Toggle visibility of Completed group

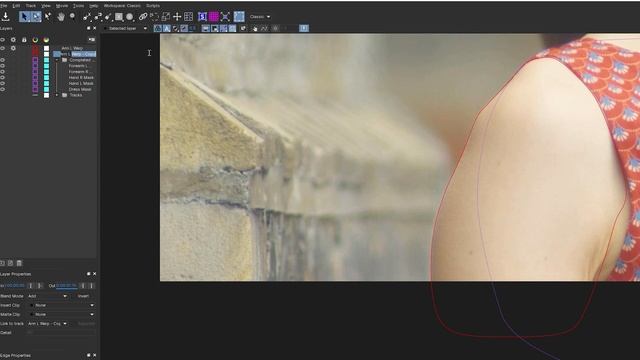[x=2, y=60]
